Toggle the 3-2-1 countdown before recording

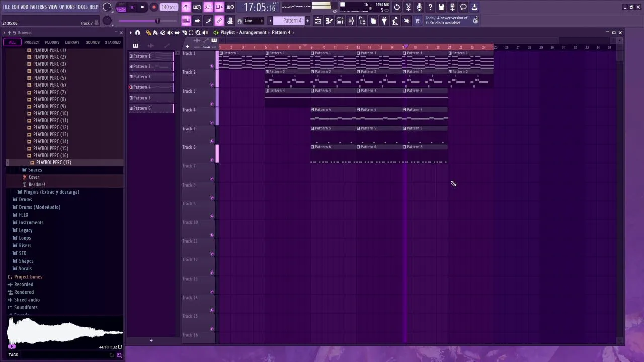(208, 7)
